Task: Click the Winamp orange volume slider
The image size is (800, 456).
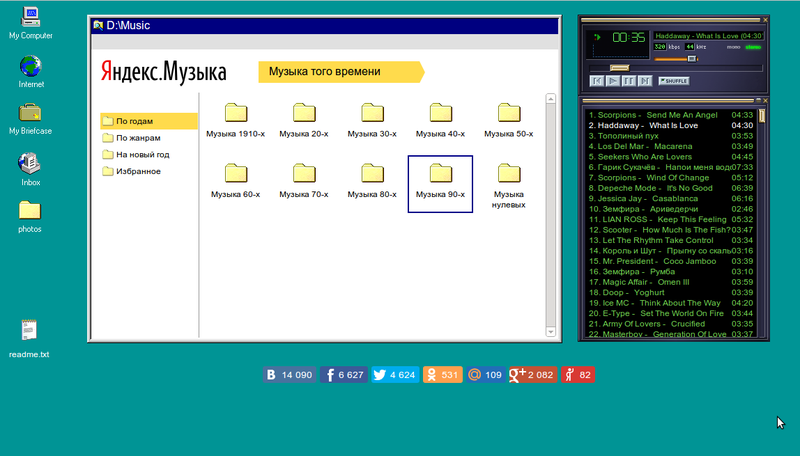Action: pyautogui.click(x=676, y=59)
